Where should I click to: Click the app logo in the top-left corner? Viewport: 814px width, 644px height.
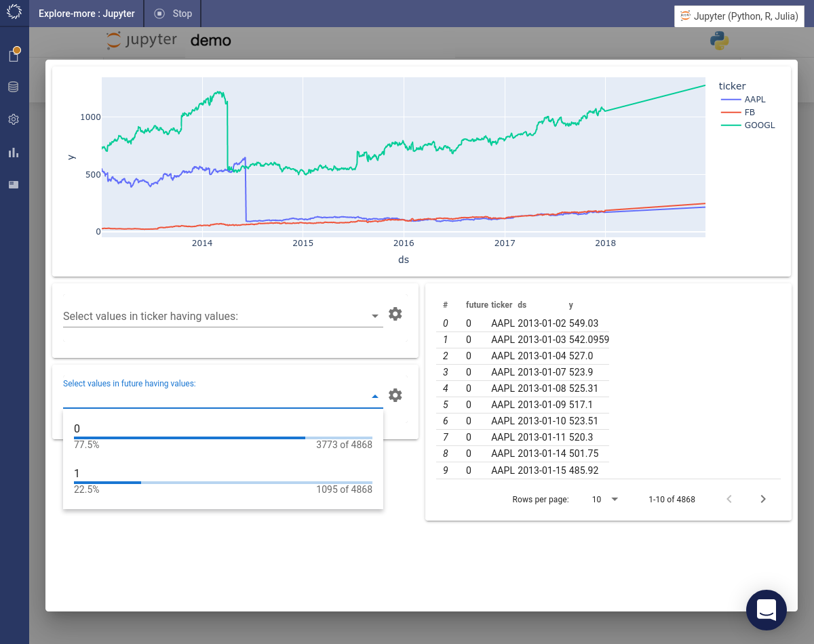pos(14,13)
